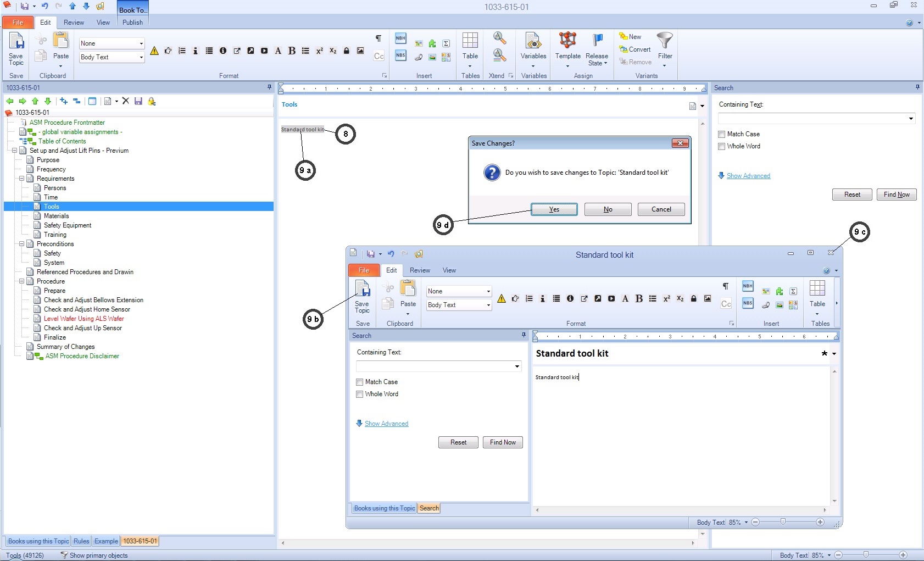The image size is (924, 561).
Task: Click the purple save disk in tree toolbar
Action: [138, 101]
